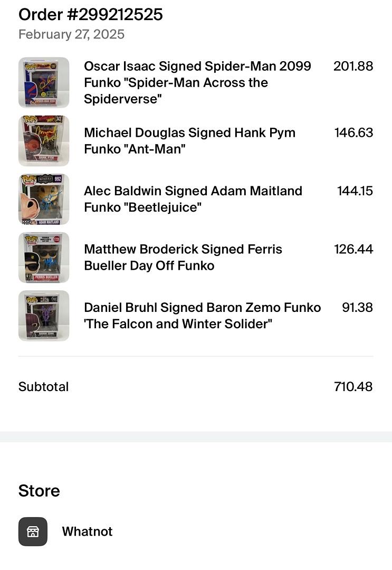The image size is (392, 570).
Task: Click the 201.88 price for Spider-Man Funko
Action: click(x=353, y=66)
